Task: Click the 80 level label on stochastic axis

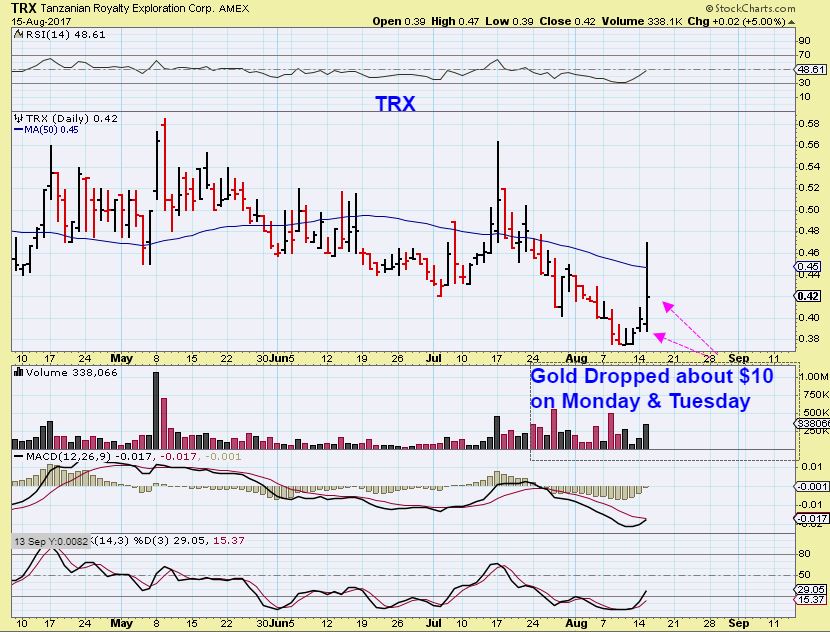Action: [804, 554]
